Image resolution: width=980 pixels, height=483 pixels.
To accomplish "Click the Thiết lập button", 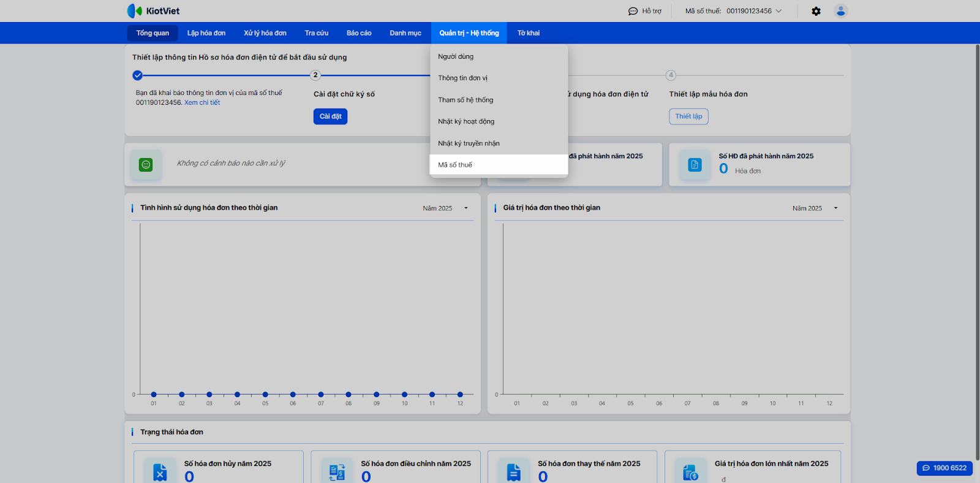I will click(x=688, y=116).
